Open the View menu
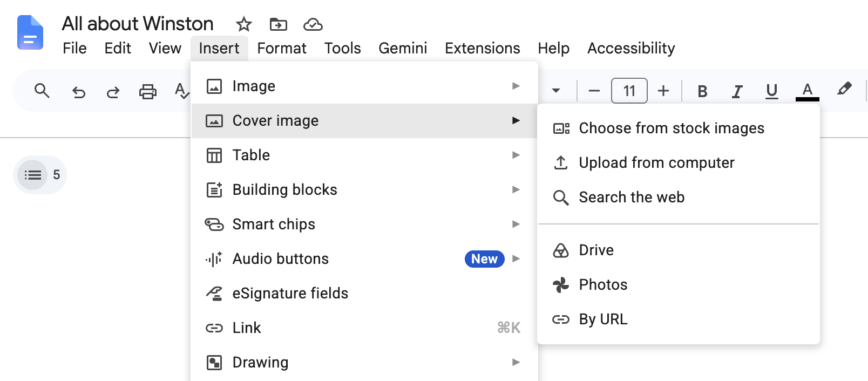This screenshot has height=381, width=868. click(165, 48)
